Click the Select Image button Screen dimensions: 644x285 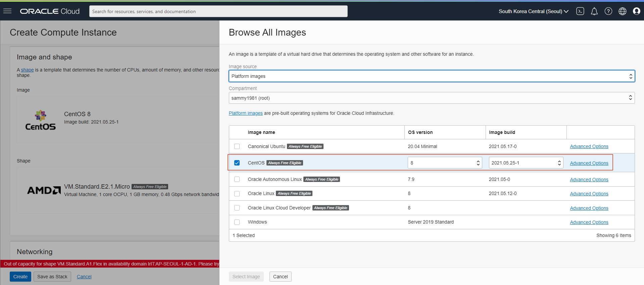pyautogui.click(x=246, y=277)
